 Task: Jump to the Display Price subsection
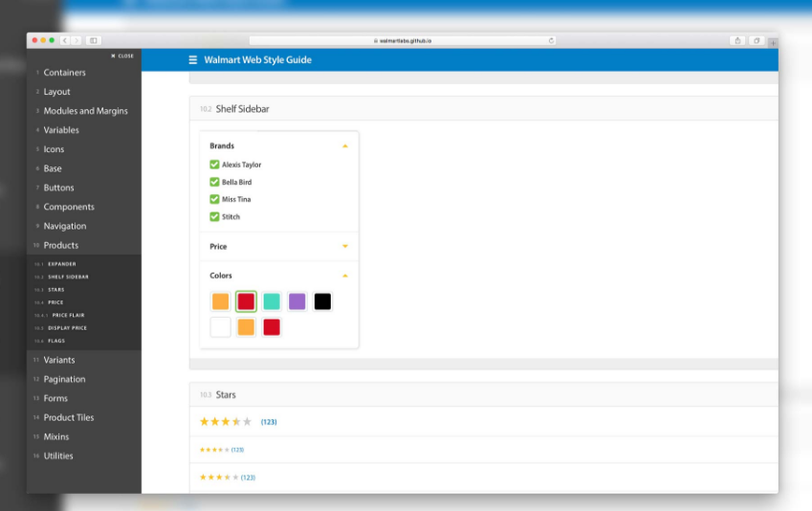pyautogui.click(x=67, y=328)
